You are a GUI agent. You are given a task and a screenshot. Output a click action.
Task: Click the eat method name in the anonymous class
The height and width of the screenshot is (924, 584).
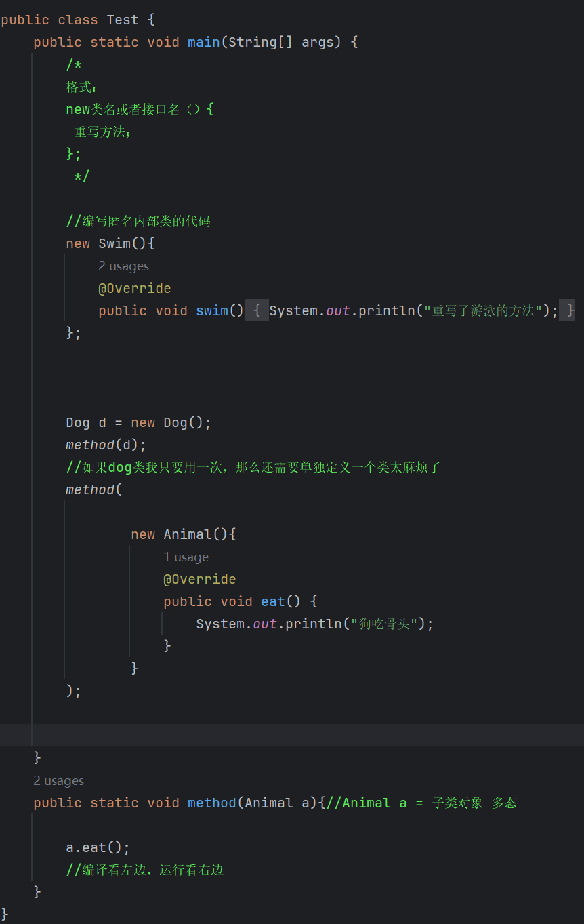[x=272, y=601]
